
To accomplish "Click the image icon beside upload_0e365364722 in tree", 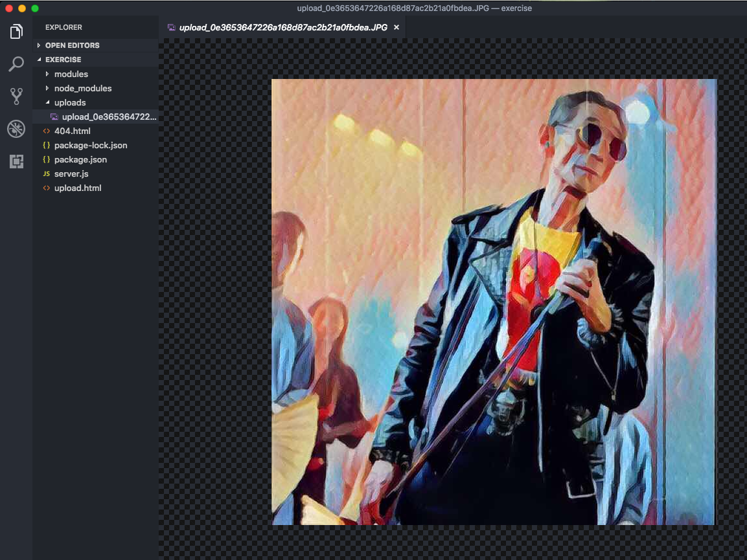I will tap(54, 117).
